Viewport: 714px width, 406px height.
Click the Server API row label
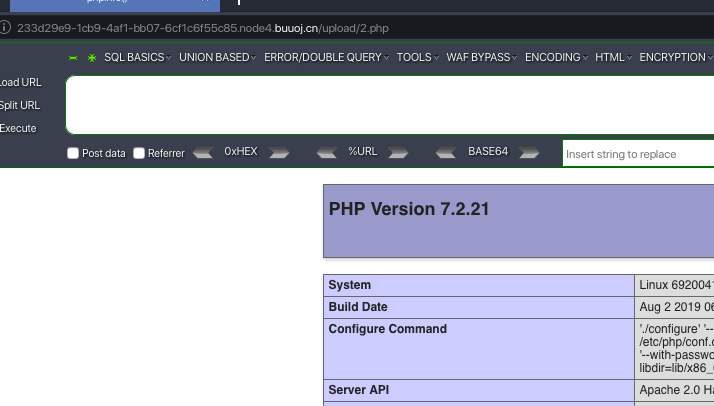click(359, 390)
